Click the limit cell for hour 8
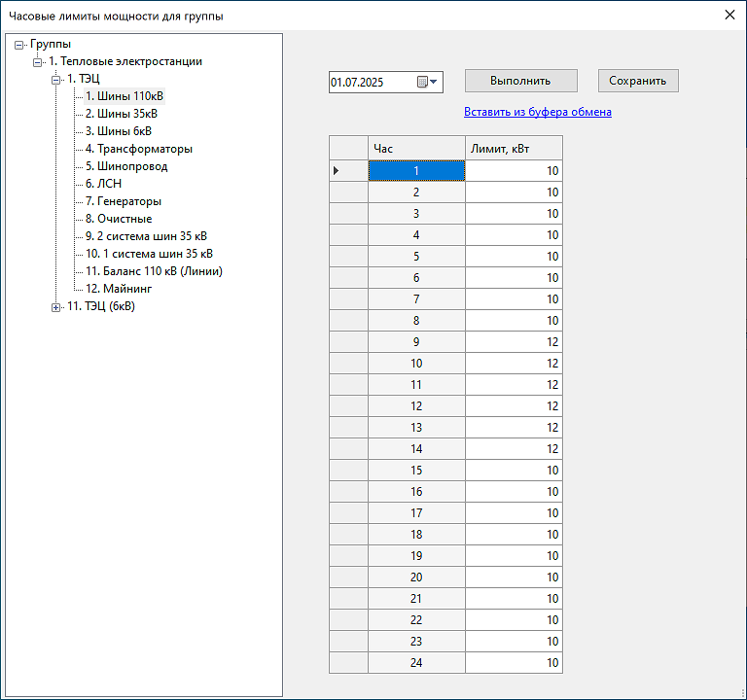 point(514,321)
